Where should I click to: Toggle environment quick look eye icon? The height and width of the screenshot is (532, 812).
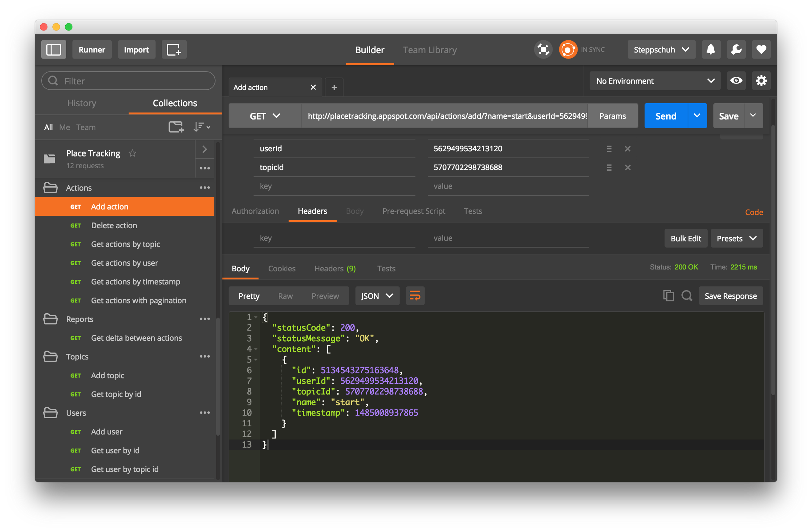pos(736,81)
